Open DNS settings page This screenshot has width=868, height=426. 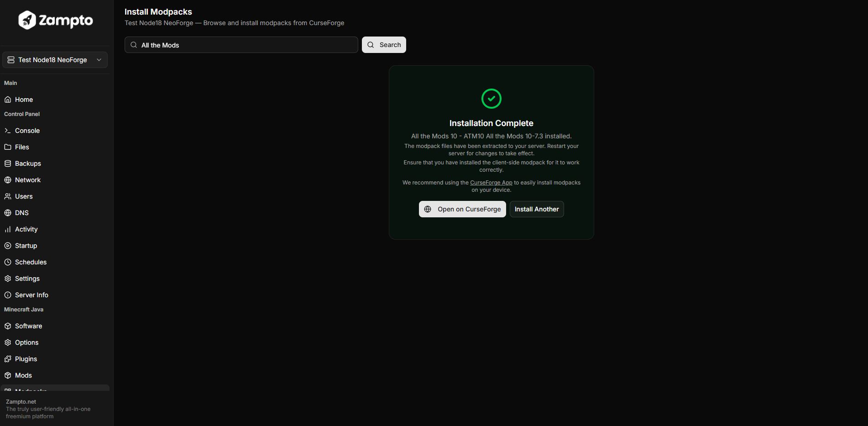(x=55, y=213)
